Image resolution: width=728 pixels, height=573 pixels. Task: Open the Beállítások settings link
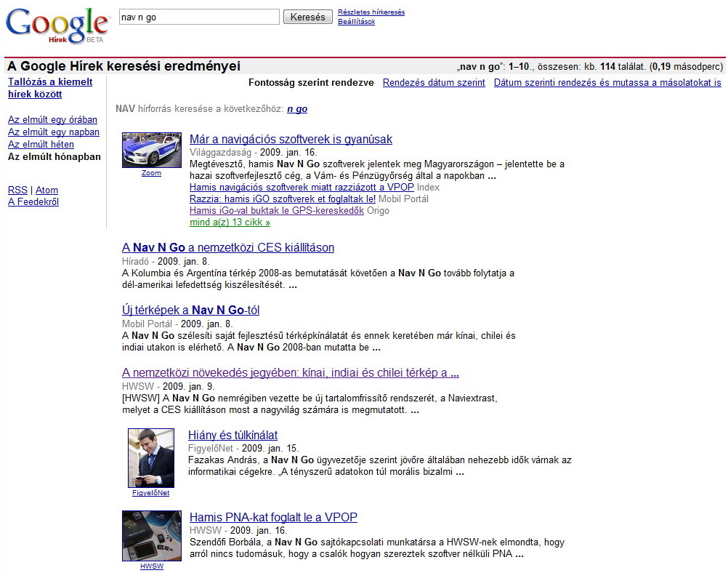pyautogui.click(x=356, y=21)
